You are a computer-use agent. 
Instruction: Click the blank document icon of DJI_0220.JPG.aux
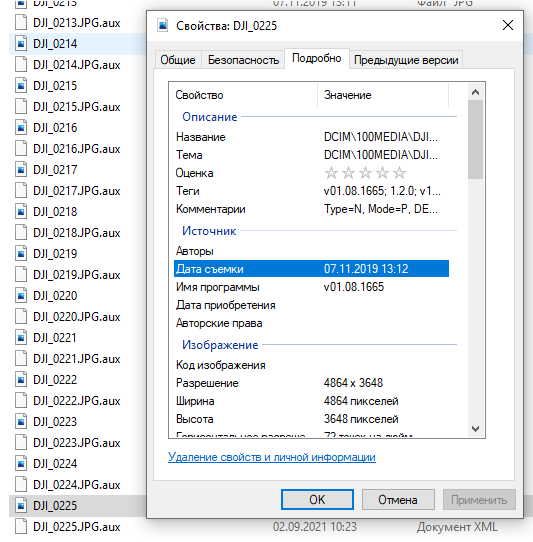click(x=21, y=317)
